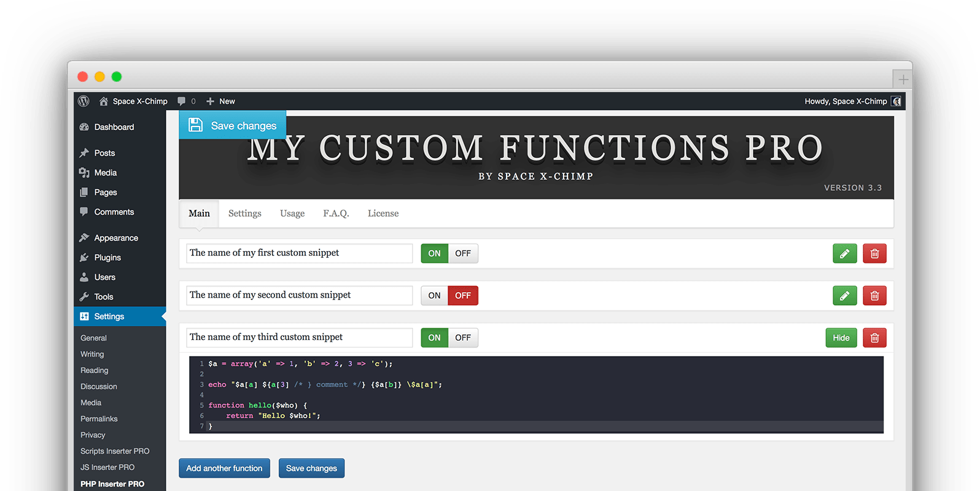
Task: Delete the third custom snippet with trash icon
Action: point(874,338)
